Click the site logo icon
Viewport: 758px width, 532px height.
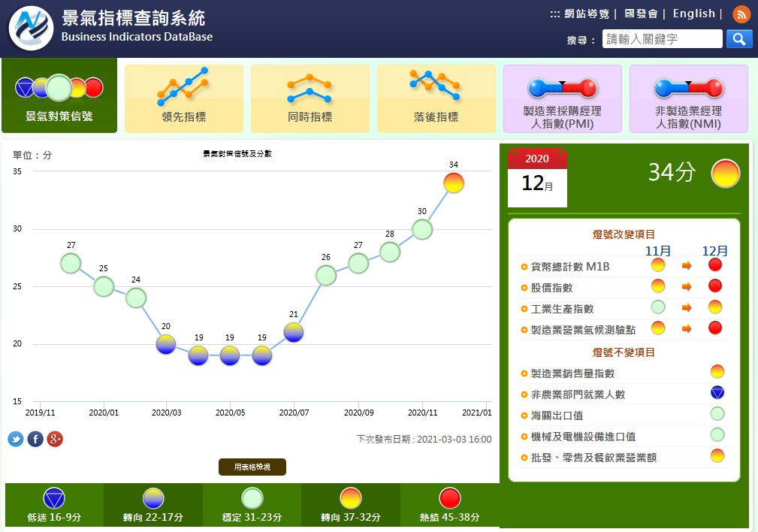point(31,28)
